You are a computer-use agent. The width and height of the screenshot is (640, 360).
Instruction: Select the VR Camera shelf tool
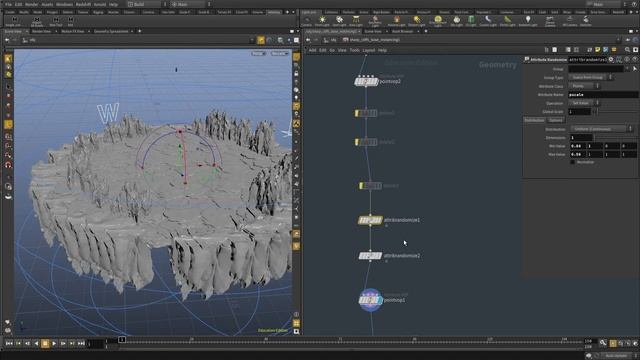(569, 21)
